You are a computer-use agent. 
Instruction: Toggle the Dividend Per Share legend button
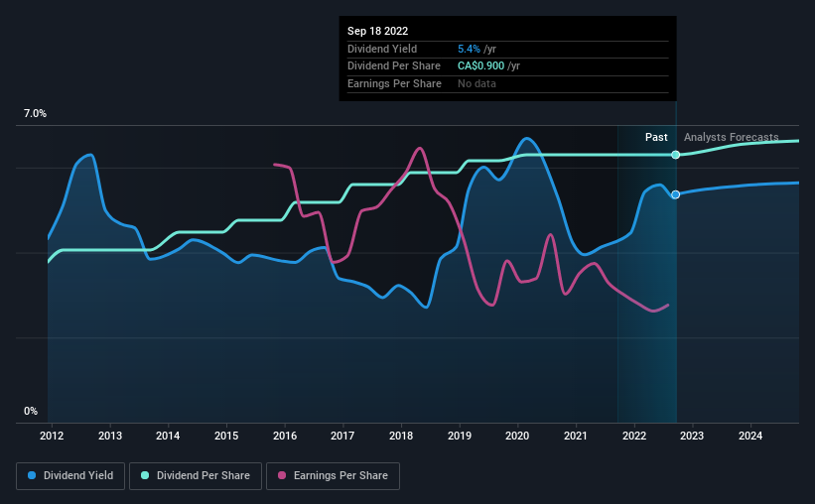(x=196, y=476)
